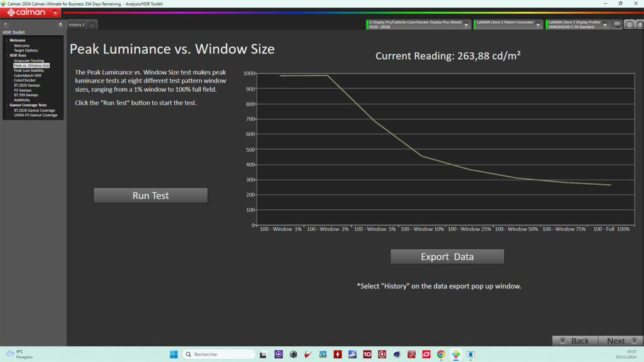Click the Export Data button
This screenshot has height=362, width=644.
pyautogui.click(x=447, y=256)
